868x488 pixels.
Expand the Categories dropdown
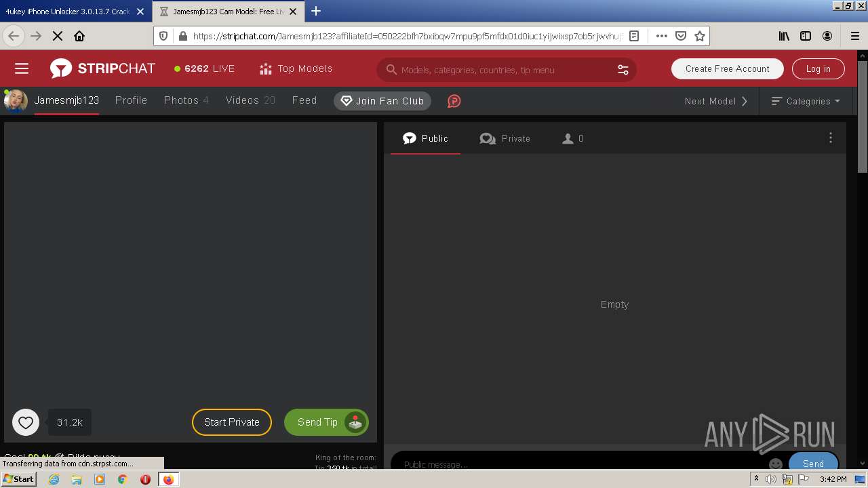(x=806, y=101)
